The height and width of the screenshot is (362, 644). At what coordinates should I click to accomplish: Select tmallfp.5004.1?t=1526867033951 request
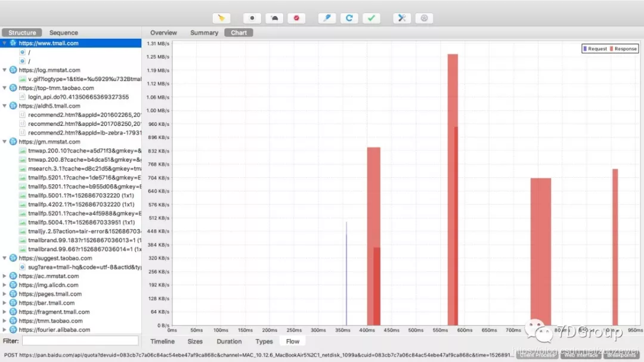[81, 222]
